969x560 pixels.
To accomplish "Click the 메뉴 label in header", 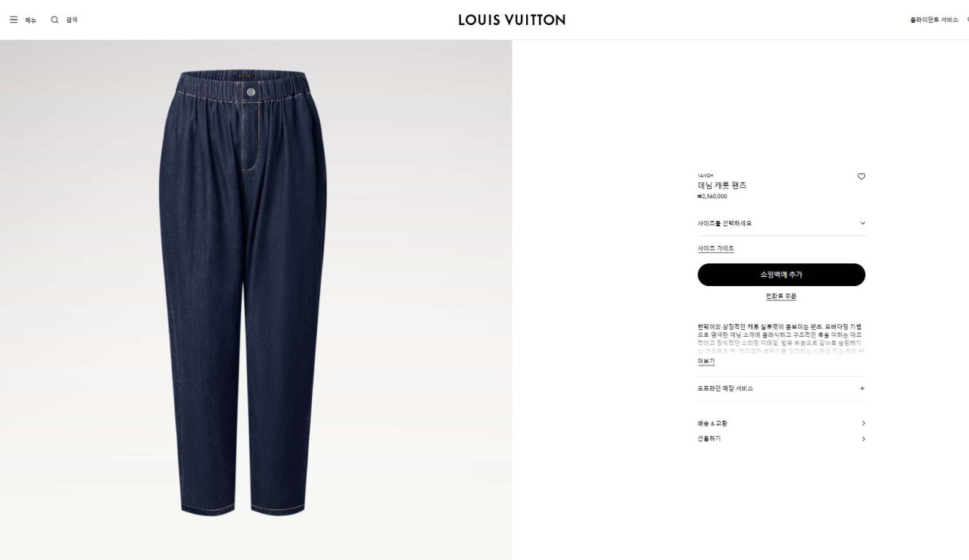I will click(31, 20).
